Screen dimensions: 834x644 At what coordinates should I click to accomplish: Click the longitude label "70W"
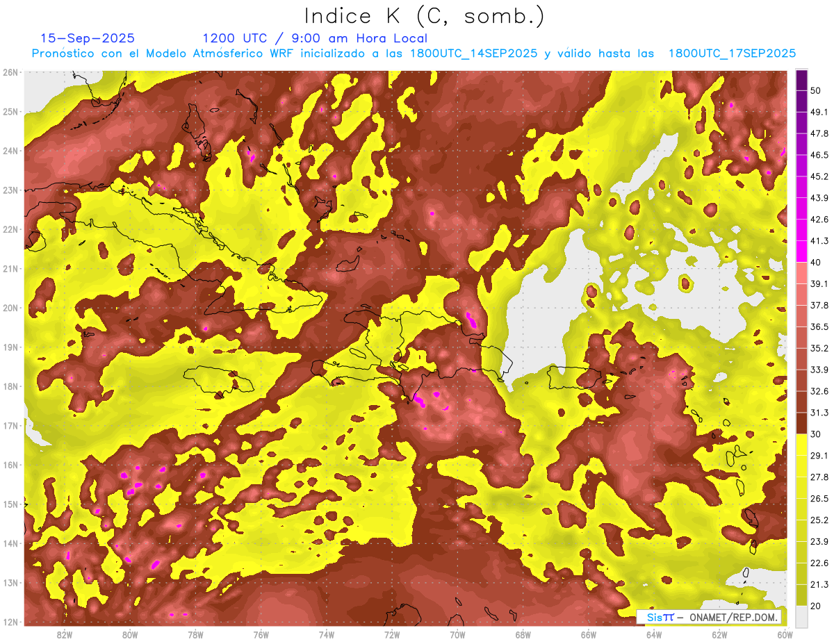pyautogui.click(x=457, y=634)
